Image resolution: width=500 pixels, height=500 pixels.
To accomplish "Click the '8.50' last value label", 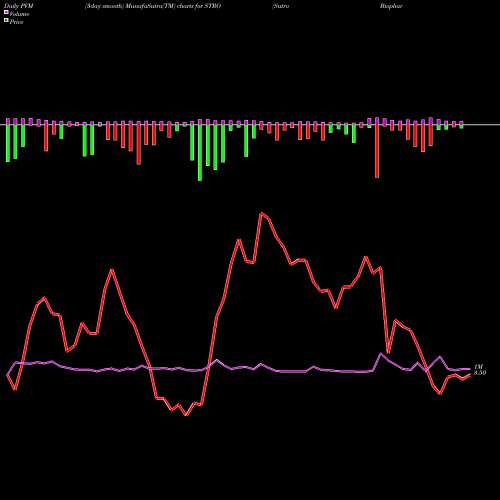I will click(x=480, y=373).
